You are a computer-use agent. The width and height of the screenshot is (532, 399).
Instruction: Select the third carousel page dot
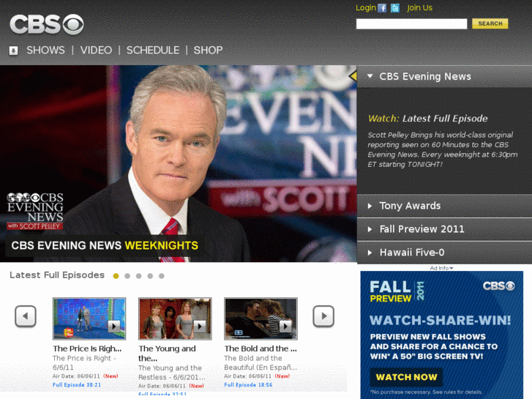click(x=139, y=276)
